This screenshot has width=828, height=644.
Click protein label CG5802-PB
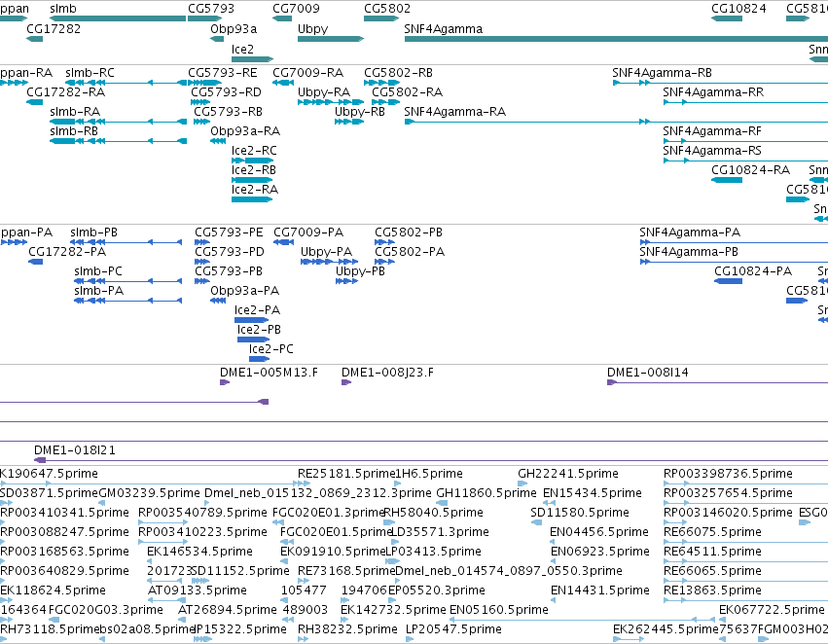click(x=409, y=233)
